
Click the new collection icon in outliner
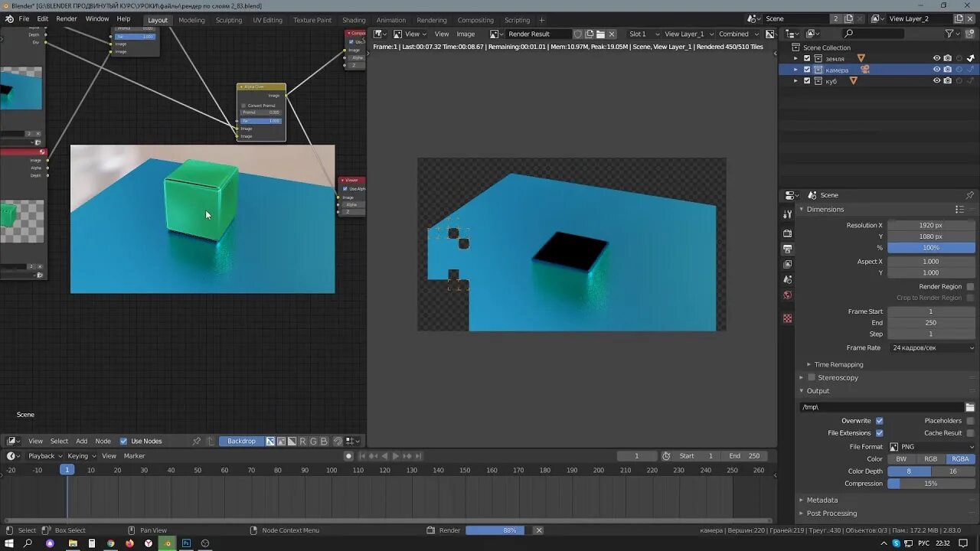(x=971, y=34)
